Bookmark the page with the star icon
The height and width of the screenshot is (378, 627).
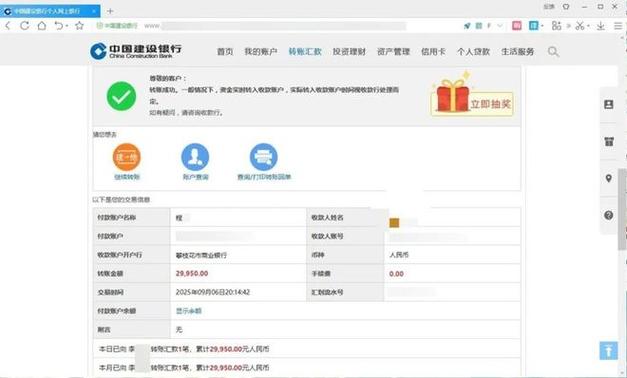80,26
